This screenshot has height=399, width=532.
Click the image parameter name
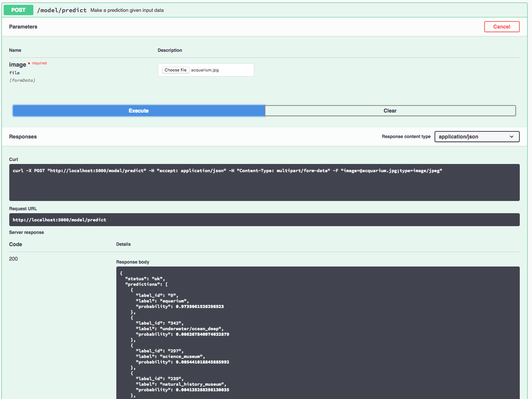(17, 64)
